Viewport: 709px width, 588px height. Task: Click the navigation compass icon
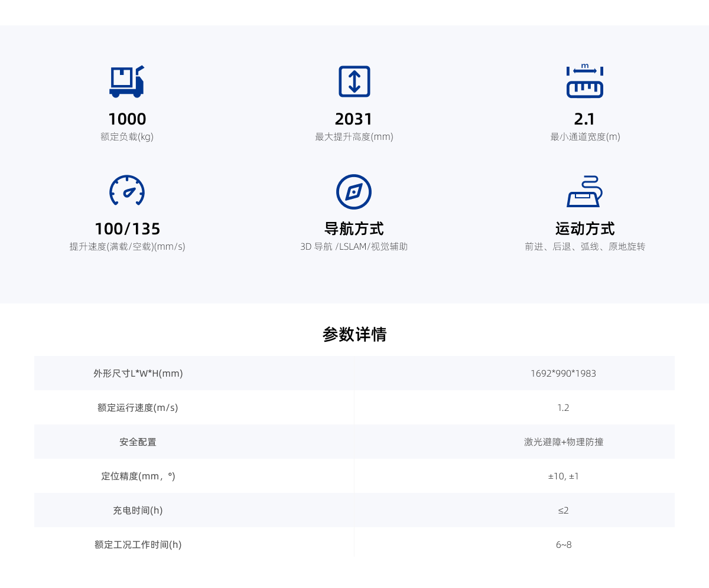[354, 191]
